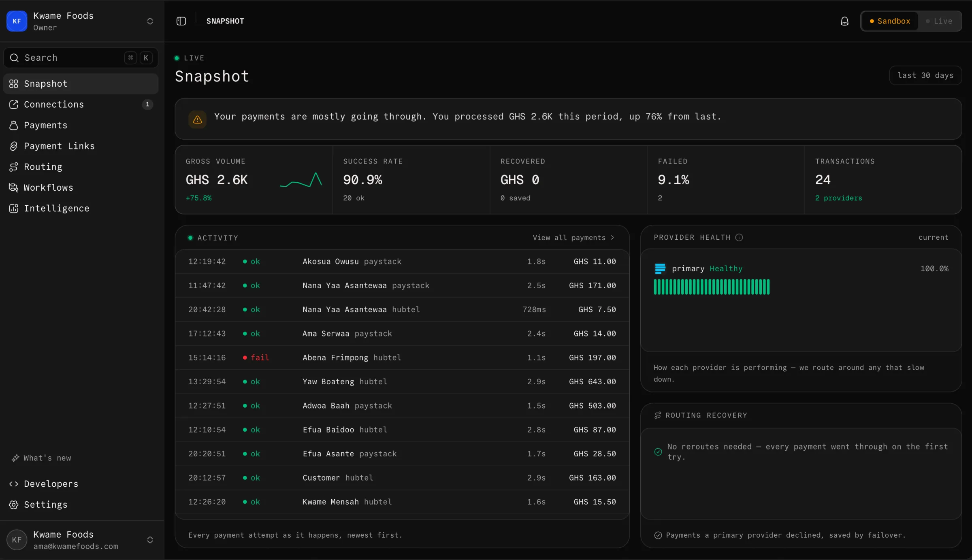The height and width of the screenshot is (560, 972).
Task: Select Ama Serwaa paystack payment row
Action: click(402, 334)
